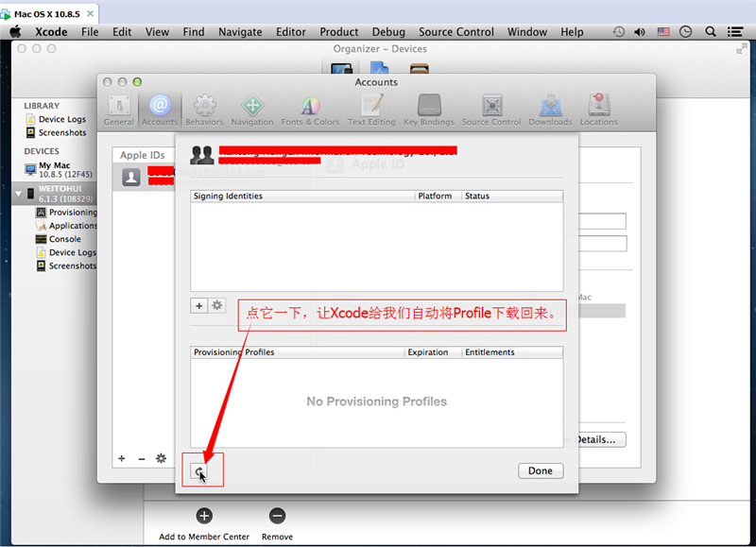Screen dimensions: 756x547
Task: Open the Product menu
Action: 339,32
